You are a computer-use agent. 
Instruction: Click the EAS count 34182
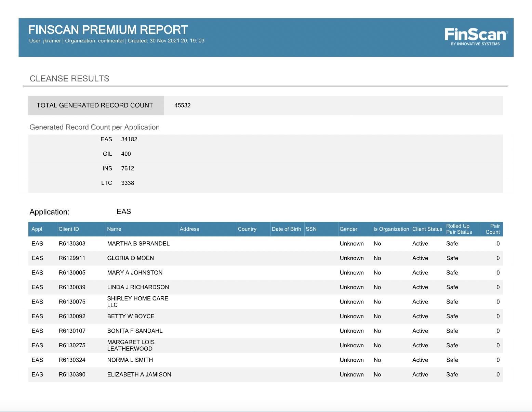pos(129,139)
